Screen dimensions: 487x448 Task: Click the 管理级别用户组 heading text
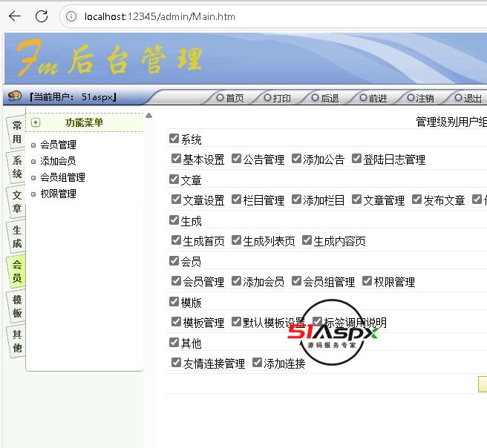point(451,122)
